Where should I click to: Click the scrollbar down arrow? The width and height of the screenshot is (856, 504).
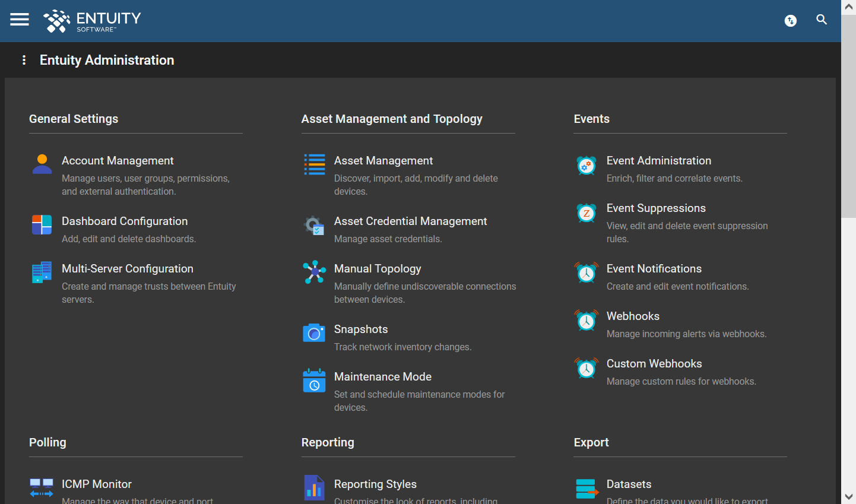pos(849,497)
